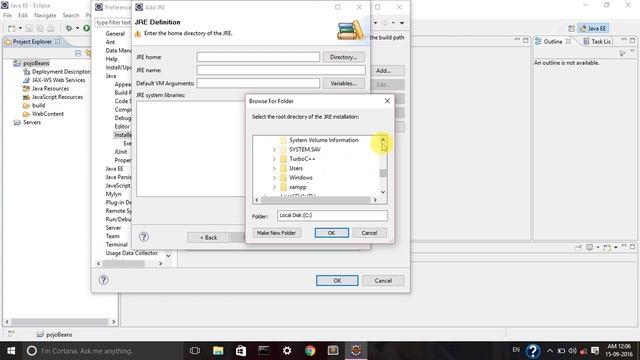Click Add... in Preferences Installed JREs
The image size is (640, 360).
[x=383, y=71]
